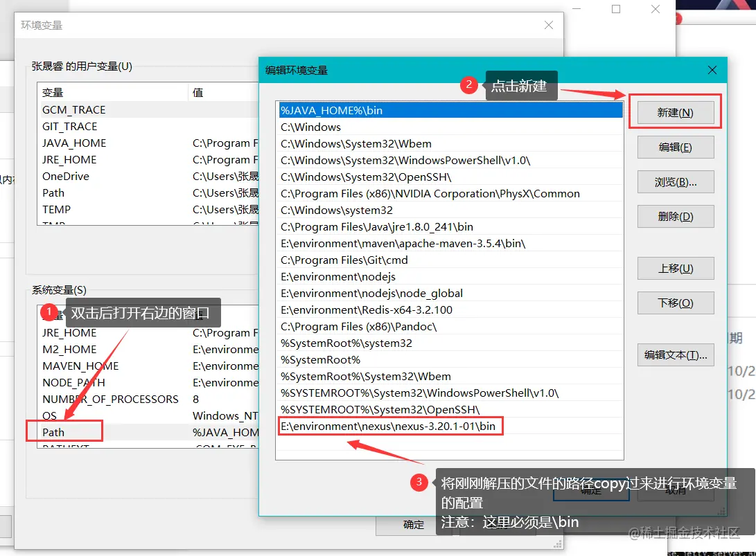
Task: Click the 编辑(E) button
Action: pos(675,147)
